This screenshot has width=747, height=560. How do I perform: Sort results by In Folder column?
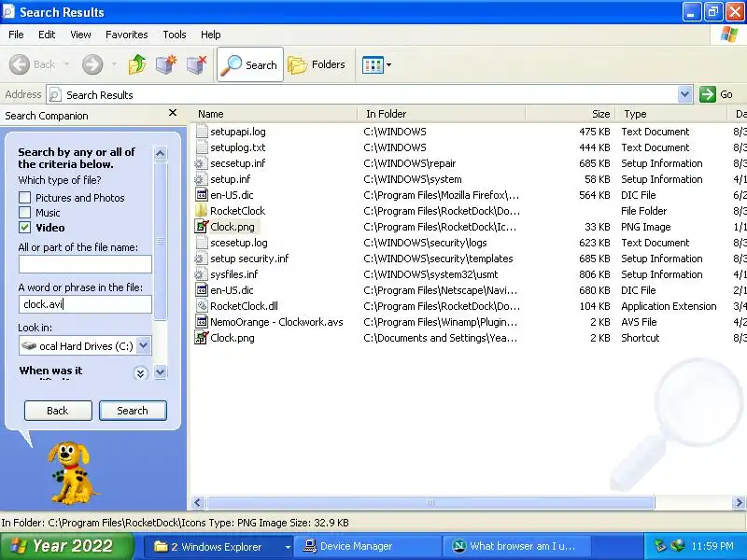(x=442, y=114)
